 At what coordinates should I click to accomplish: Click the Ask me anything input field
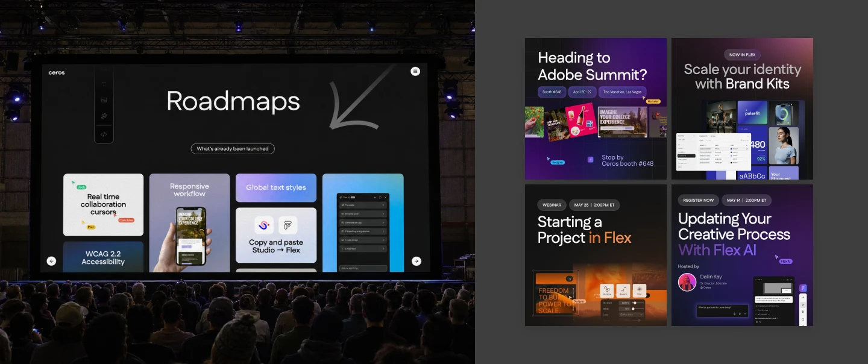(363, 268)
